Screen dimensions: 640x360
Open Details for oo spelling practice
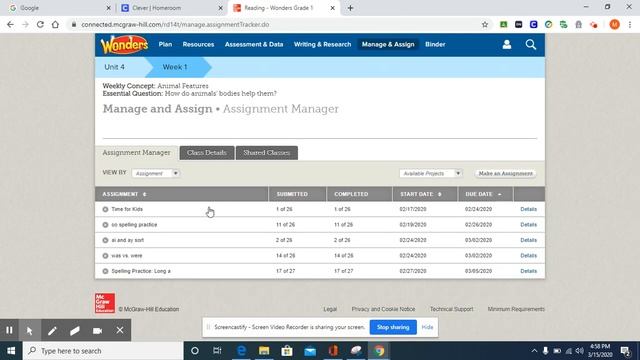coord(529,225)
